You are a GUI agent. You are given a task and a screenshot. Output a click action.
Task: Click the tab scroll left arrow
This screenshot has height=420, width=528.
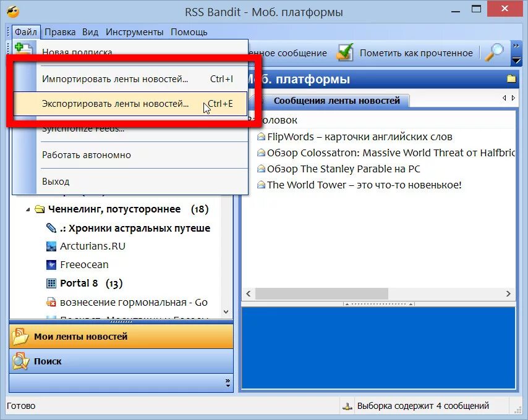click(x=504, y=98)
